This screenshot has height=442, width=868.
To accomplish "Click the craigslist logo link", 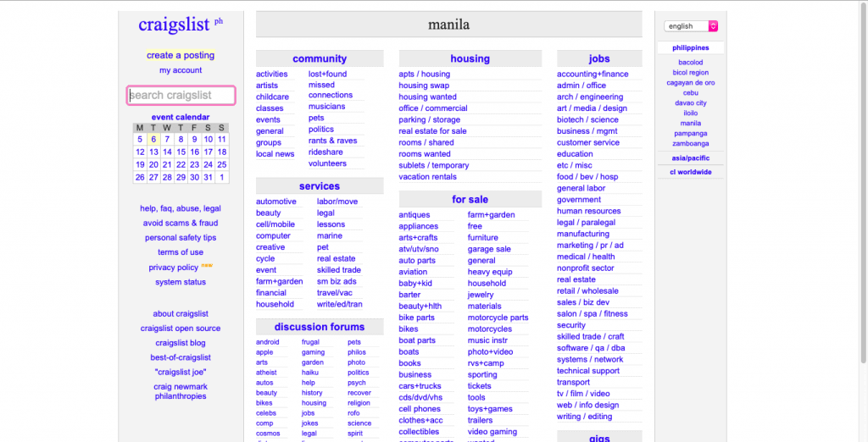I will [174, 25].
